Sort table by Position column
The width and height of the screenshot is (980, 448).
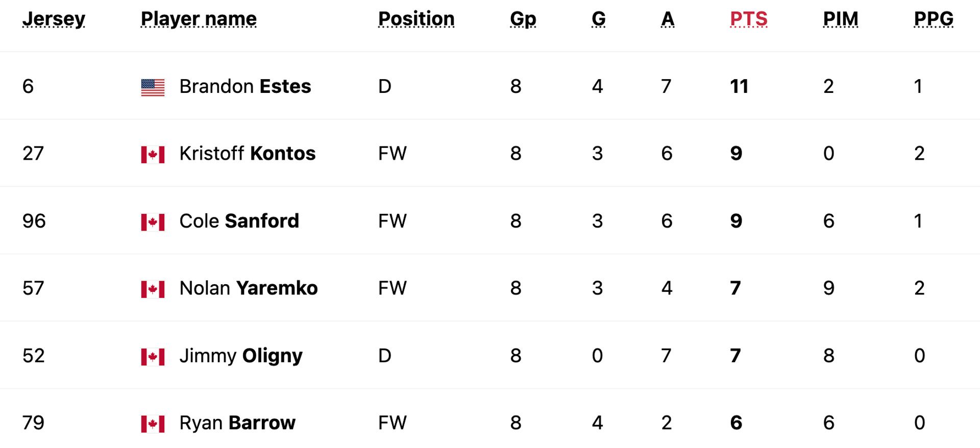coord(416,19)
